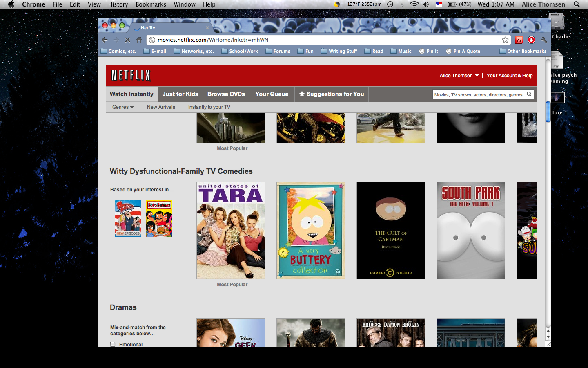588x368 pixels.
Task: Switch to the Browse DVDs tab
Action: pyautogui.click(x=226, y=94)
